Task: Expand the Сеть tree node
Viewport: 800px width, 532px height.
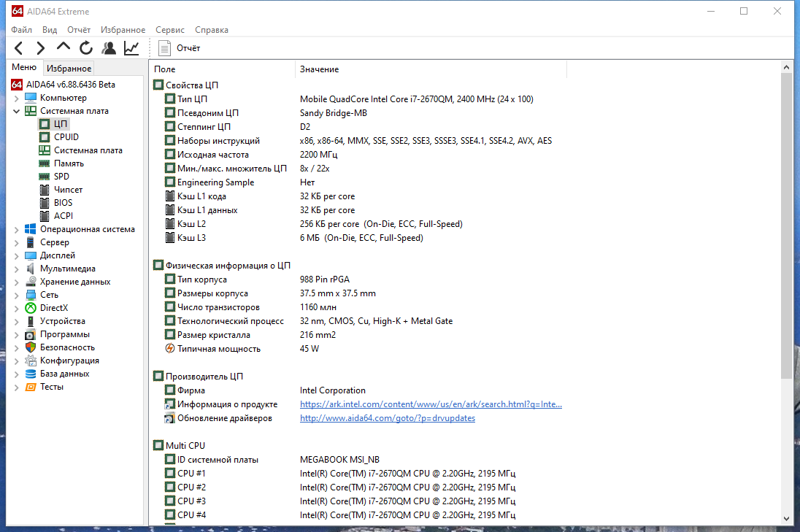Action: [16, 296]
